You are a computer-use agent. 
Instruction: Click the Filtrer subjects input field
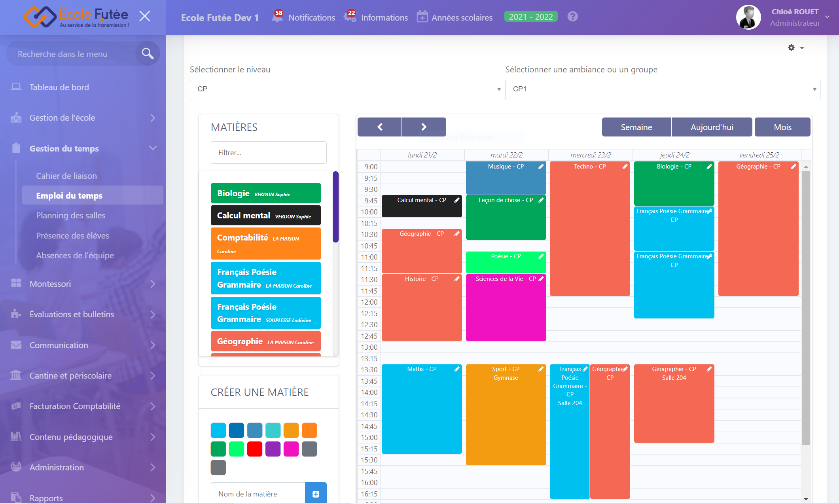269,153
